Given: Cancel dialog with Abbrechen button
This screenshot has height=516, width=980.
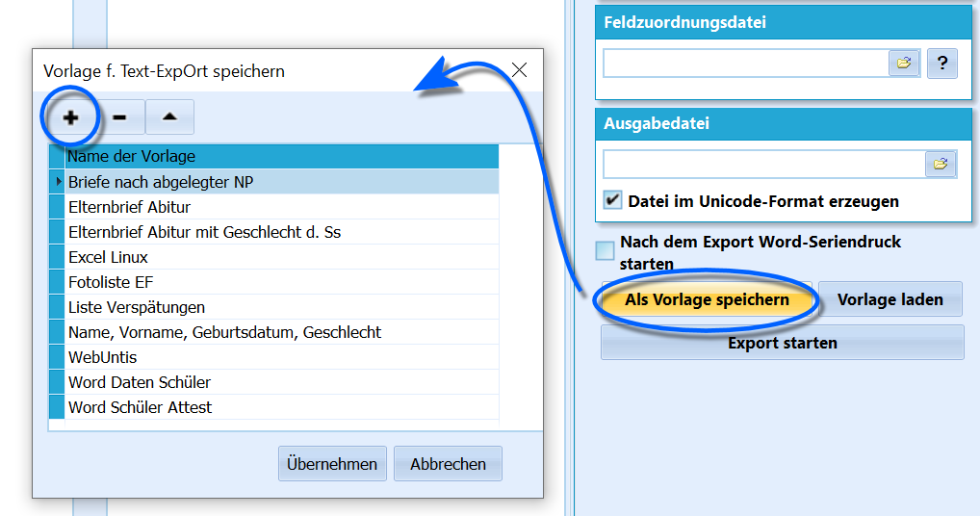Looking at the screenshot, I should [448, 463].
